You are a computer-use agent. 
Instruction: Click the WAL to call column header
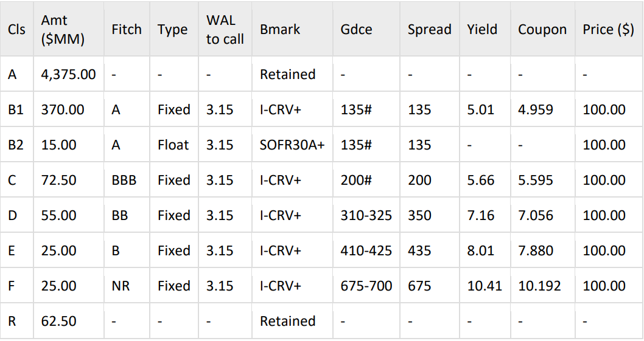coord(225,29)
